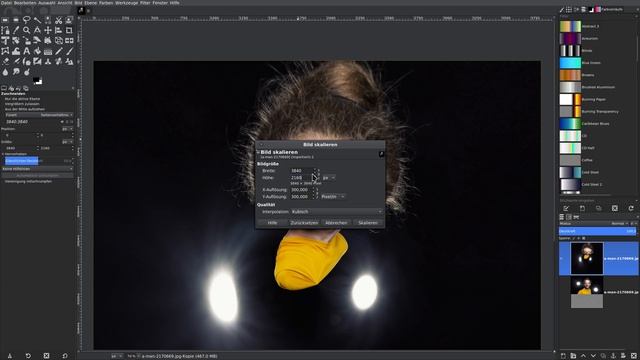The width and height of the screenshot is (640, 360).
Task: Select the bottom layer thumbnail
Action: [587, 292]
